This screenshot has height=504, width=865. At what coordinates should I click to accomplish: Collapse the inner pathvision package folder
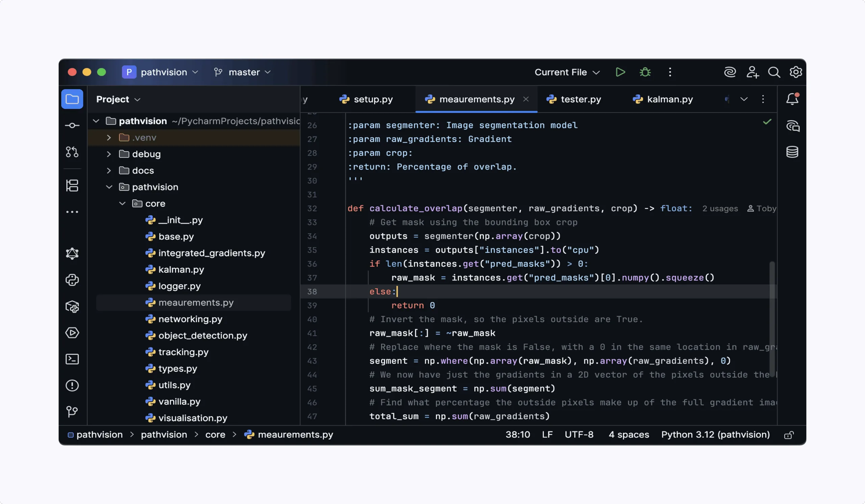(109, 187)
